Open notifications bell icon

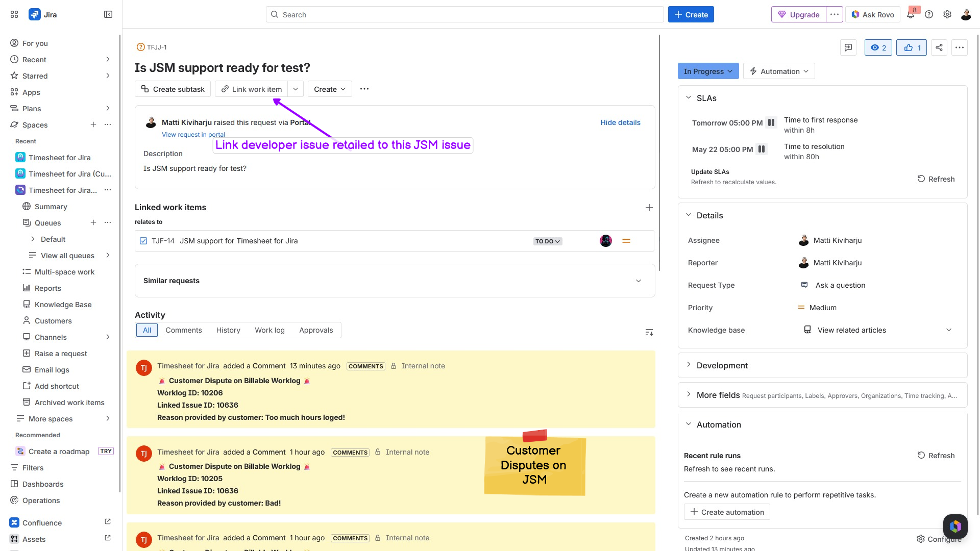[x=911, y=14]
